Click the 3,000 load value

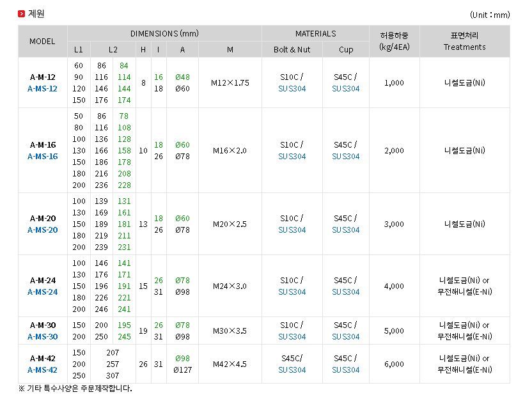coord(394,224)
